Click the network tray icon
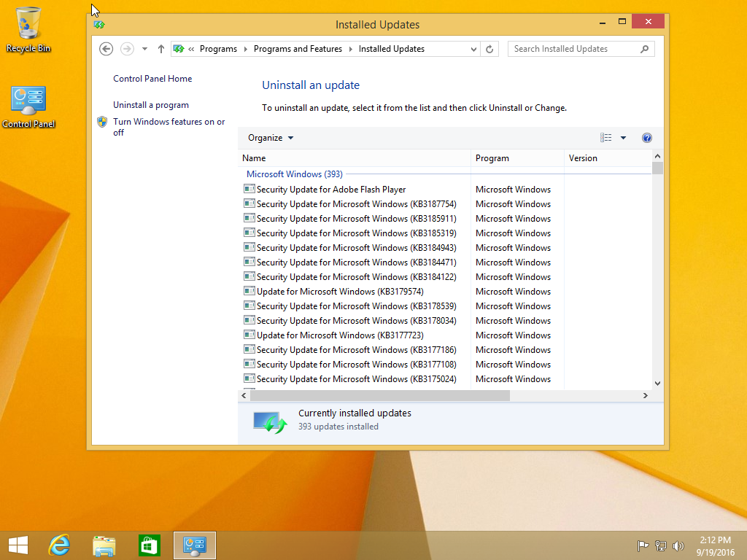 pos(661,545)
